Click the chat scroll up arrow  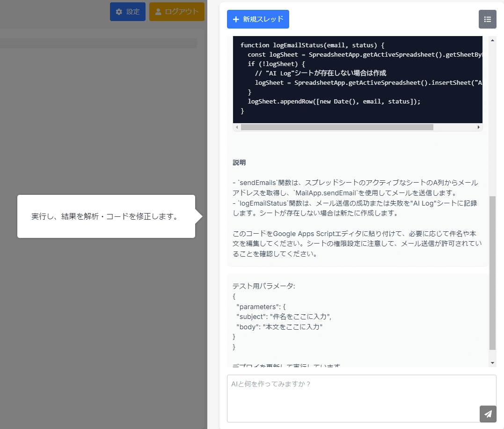(492, 40)
